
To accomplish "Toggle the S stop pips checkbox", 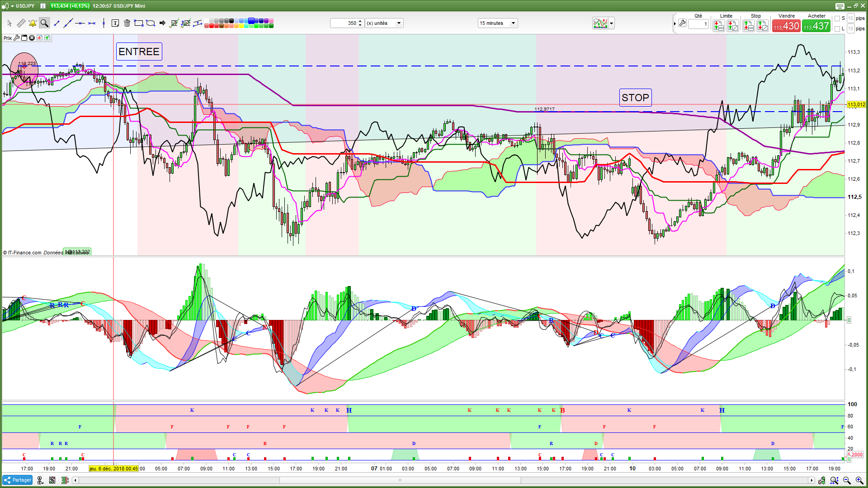I will [x=837, y=19].
